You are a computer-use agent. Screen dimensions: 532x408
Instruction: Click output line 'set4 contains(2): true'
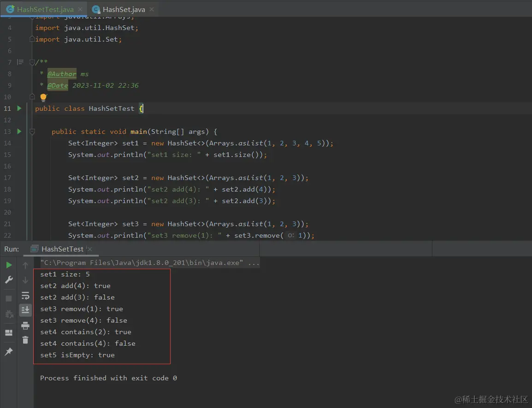[85, 332]
